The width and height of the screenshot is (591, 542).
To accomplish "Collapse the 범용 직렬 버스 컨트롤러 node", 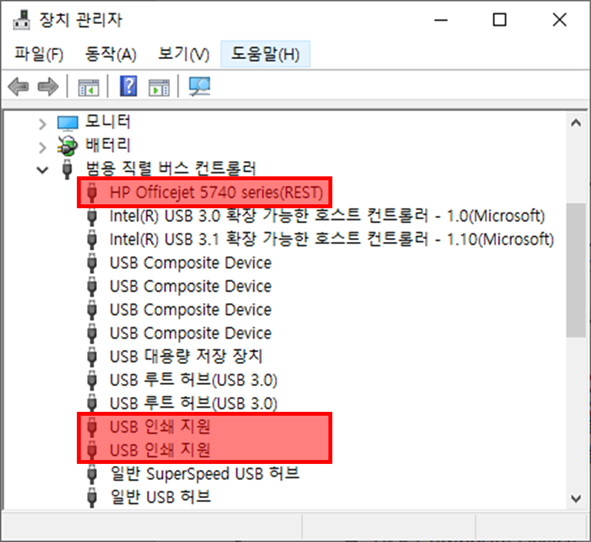I will coord(42,170).
